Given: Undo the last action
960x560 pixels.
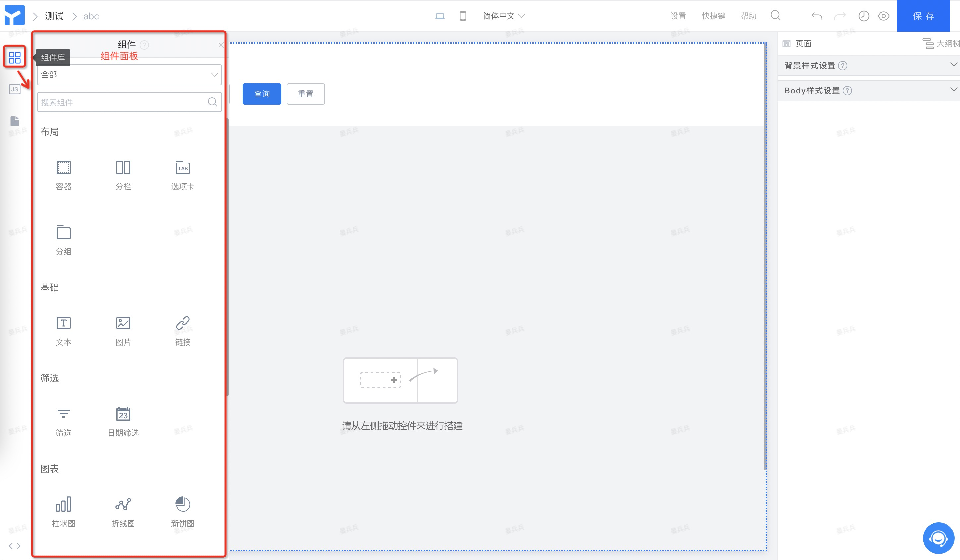Looking at the screenshot, I should (x=817, y=16).
